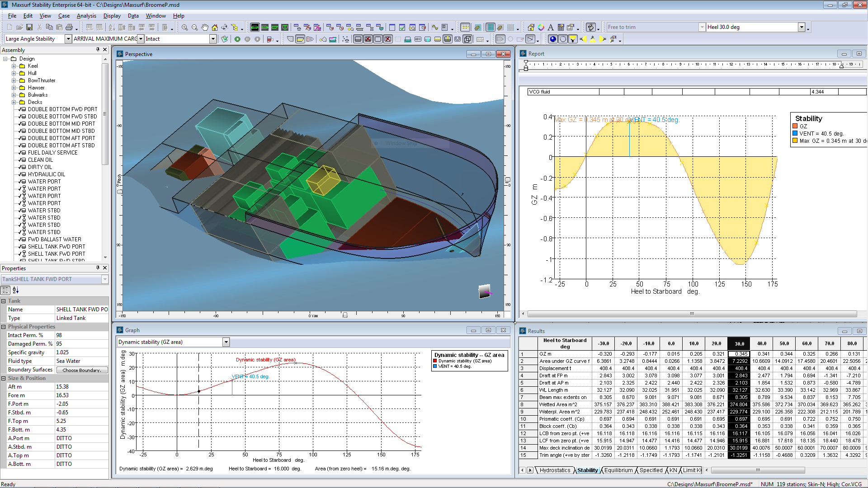Click the blue sphere shading icon
The image size is (868, 488).
pyautogui.click(x=552, y=39)
